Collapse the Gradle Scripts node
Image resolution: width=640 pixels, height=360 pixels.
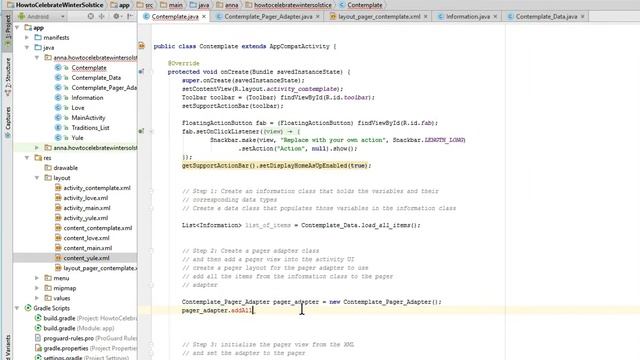tap(17, 308)
